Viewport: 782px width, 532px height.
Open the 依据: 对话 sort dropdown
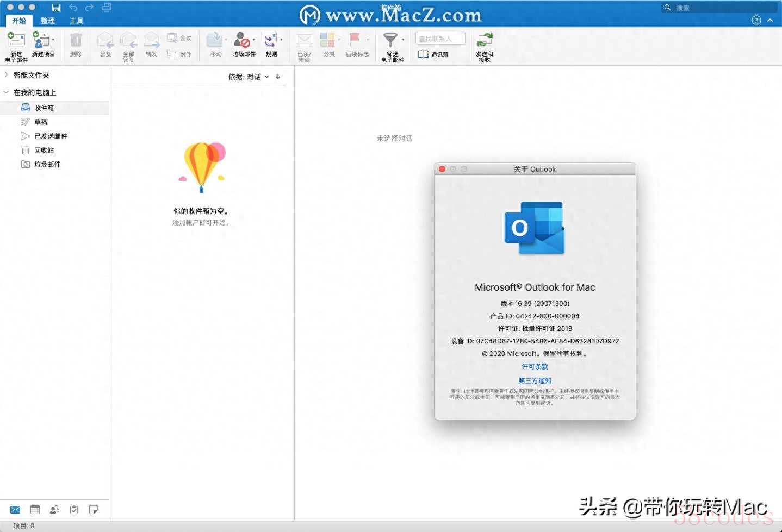coord(249,77)
